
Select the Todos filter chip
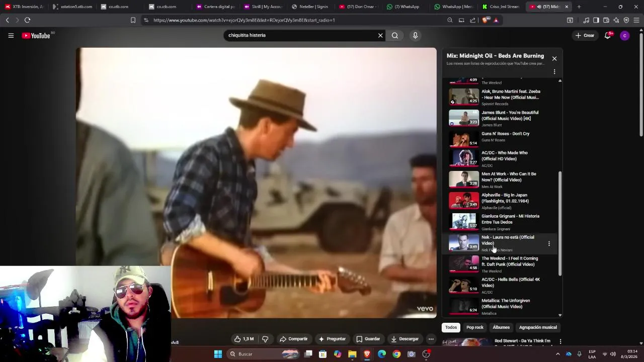tap(451, 327)
